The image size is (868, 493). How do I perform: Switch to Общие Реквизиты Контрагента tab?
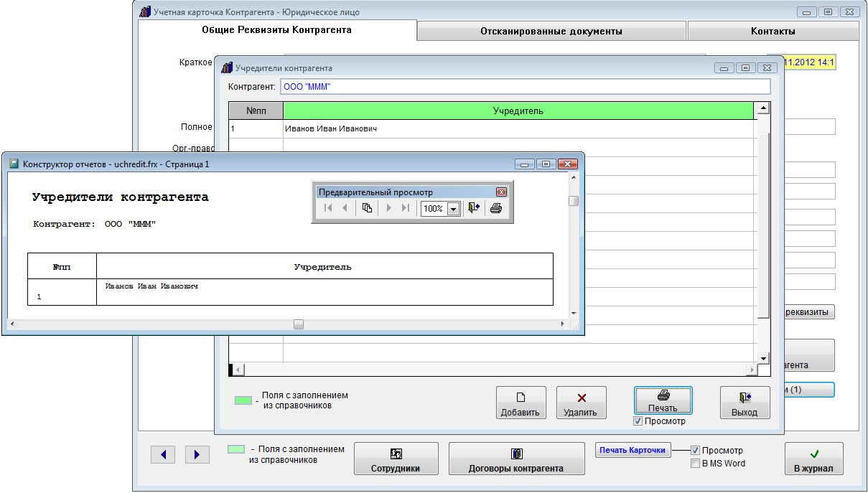click(x=276, y=30)
